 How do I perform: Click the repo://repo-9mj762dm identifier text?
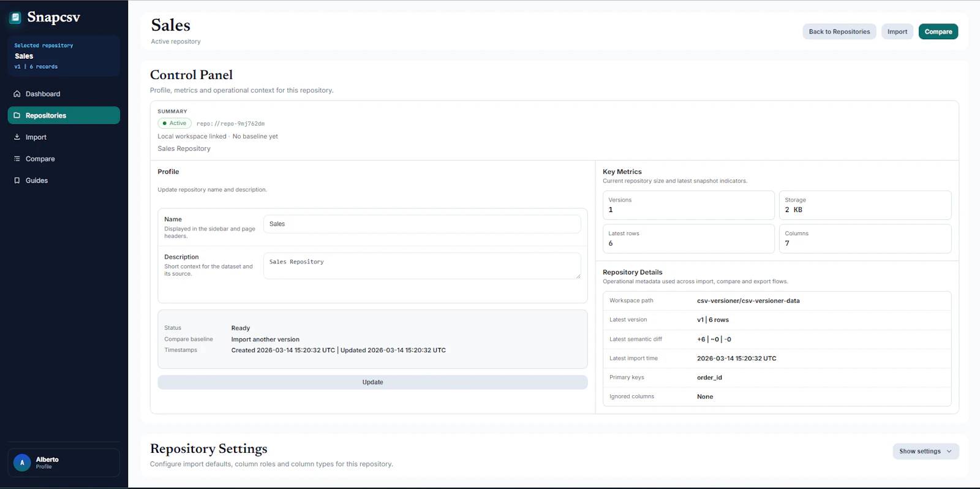click(230, 124)
